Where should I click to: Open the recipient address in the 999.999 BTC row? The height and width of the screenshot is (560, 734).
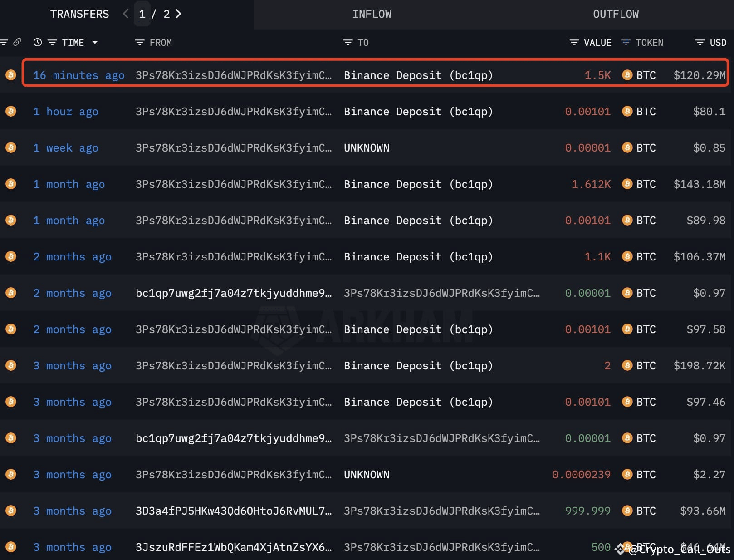tap(442, 511)
